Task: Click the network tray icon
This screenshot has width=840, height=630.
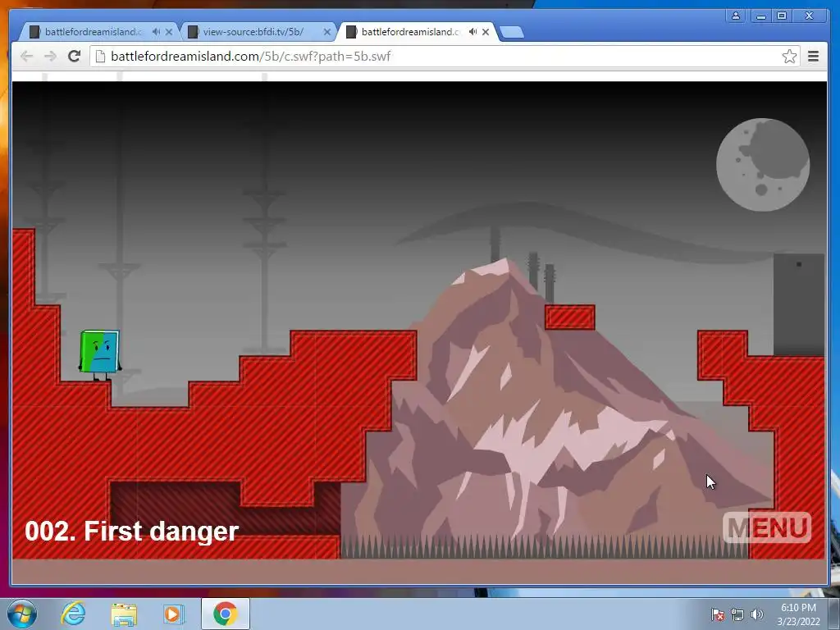Action: (x=737, y=614)
